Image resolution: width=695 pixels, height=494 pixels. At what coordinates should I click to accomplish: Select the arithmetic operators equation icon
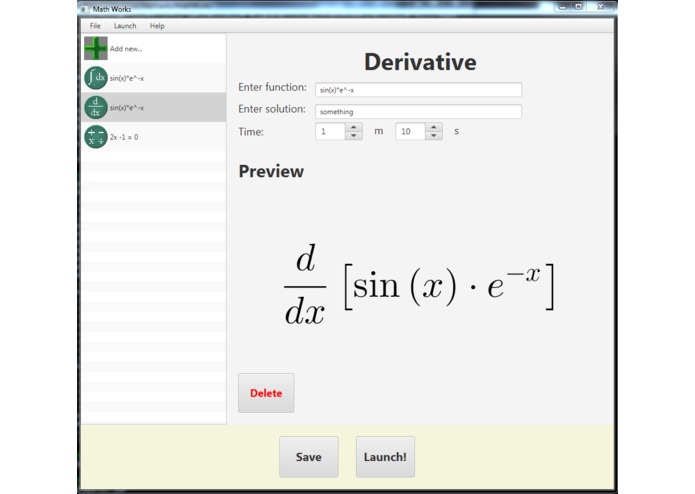click(96, 137)
